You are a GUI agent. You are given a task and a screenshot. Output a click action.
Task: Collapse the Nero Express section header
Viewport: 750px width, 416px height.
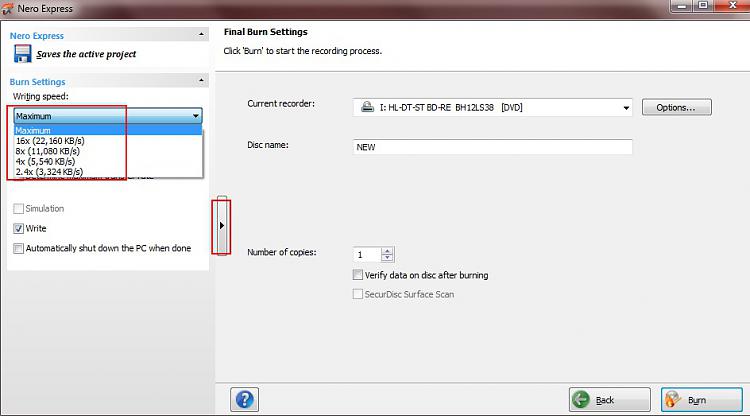(x=201, y=34)
